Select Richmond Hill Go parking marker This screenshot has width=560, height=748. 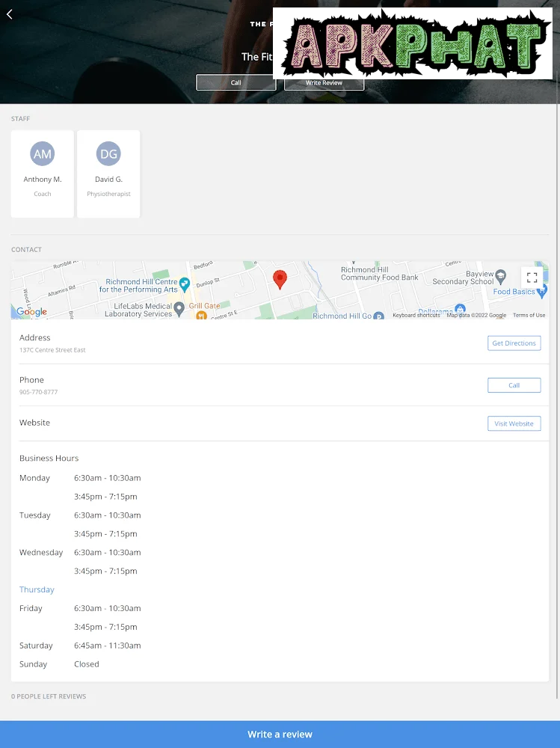(x=378, y=316)
